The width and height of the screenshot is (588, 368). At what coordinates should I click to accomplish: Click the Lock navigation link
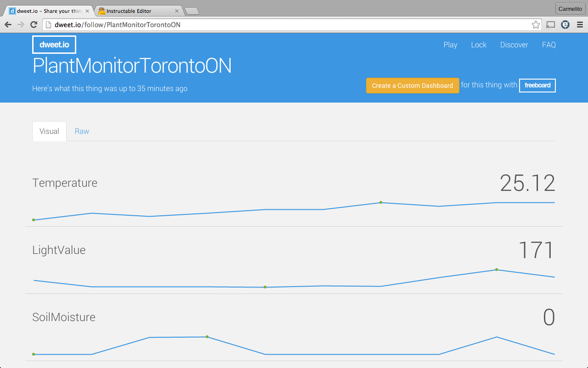(x=479, y=45)
